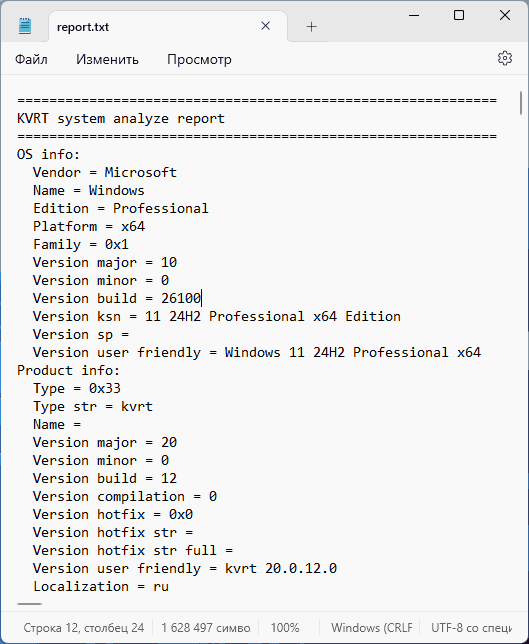529x644 pixels.
Task: Click the Notepad app icon in title bar
Action: [25, 26]
